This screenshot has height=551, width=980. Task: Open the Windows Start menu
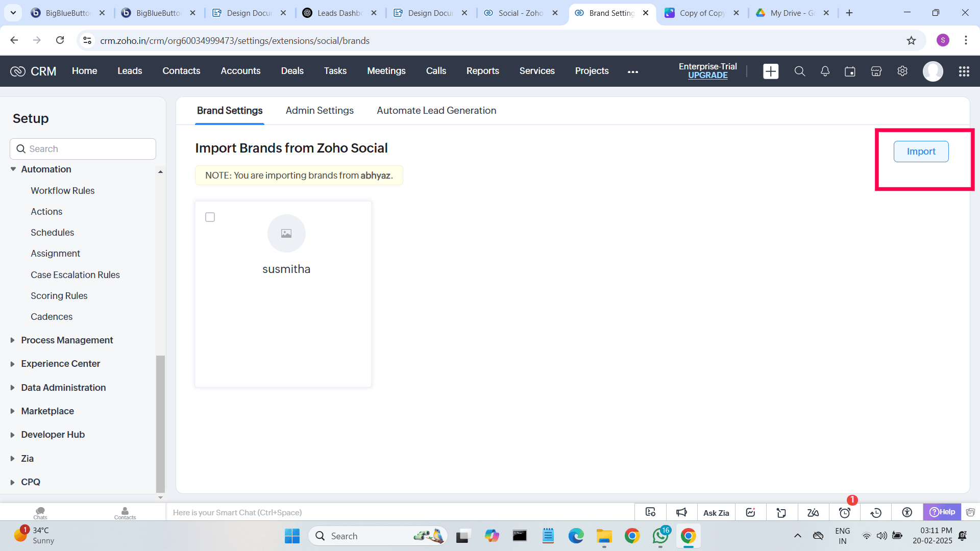pyautogui.click(x=292, y=536)
